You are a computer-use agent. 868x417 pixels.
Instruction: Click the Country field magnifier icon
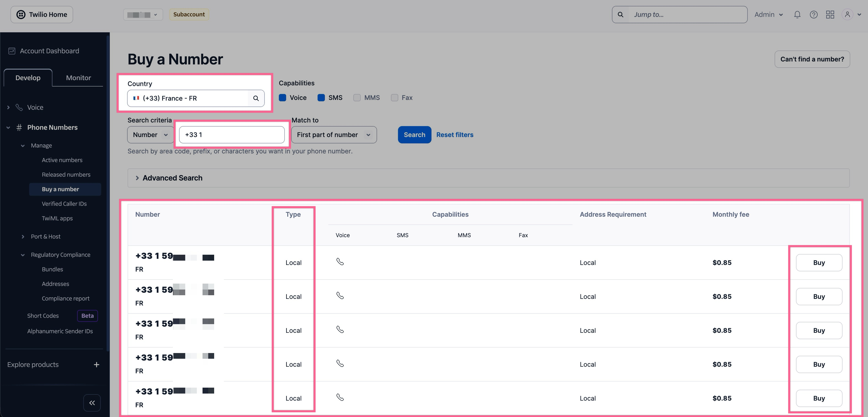click(x=256, y=98)
